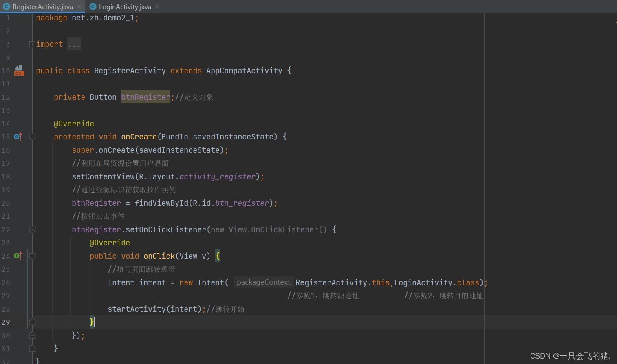Collapse the setOnClickListener fold marker at line 22

point(33,230)
